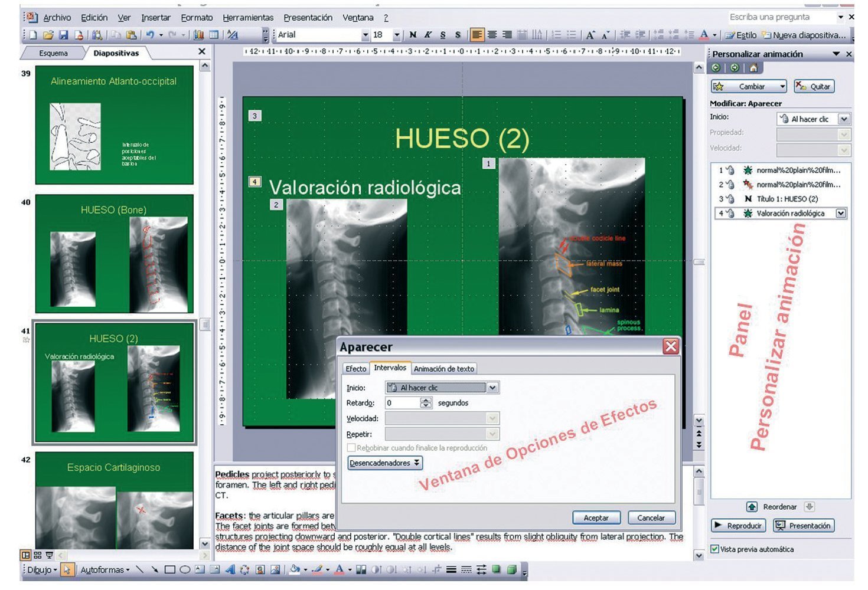Expand the Desencadenadores section
The height and width of the screenshot is (590, 868).
(x=385, y=463)
